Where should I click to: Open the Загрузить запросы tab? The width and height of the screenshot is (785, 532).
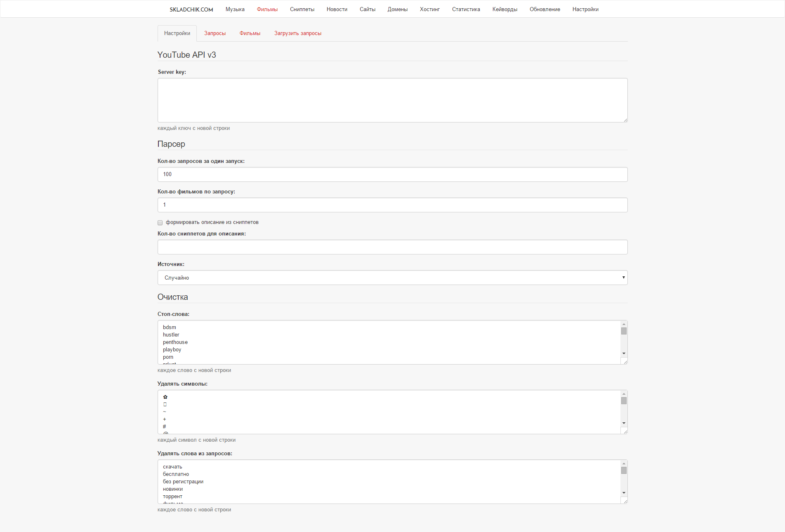pyautogui.click(x=297, y=33)
